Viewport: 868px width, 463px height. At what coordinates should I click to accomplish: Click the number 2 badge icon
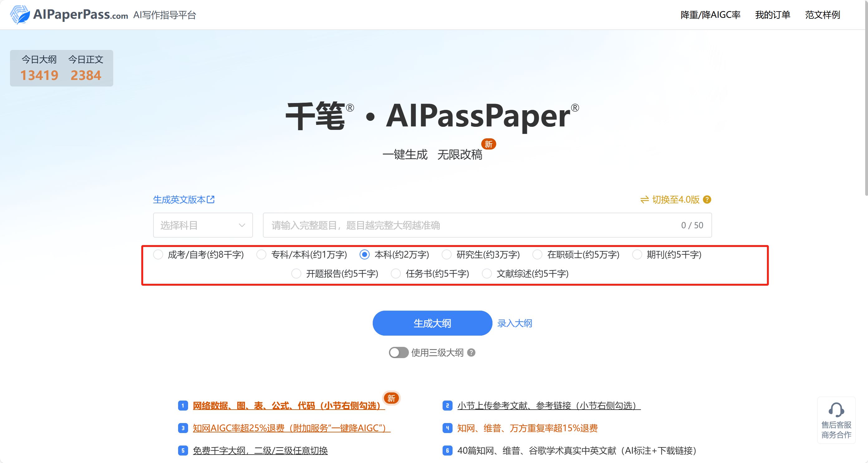447,405
